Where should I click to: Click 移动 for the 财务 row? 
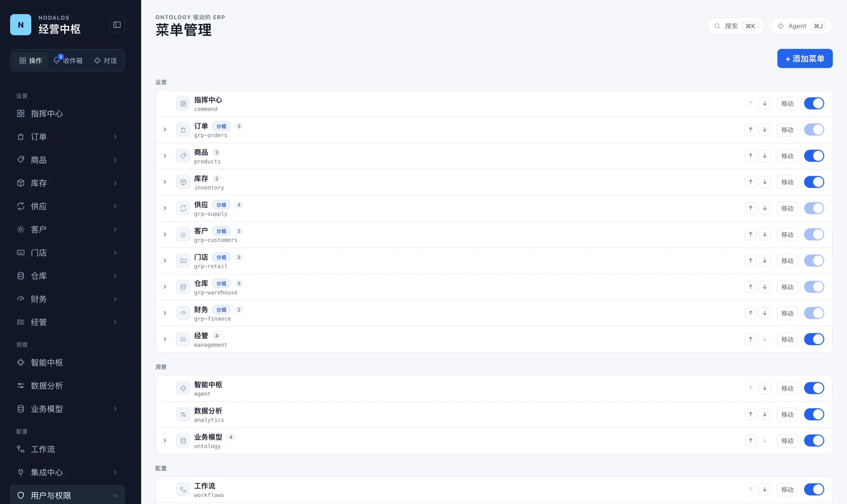[x=787, y=313]
